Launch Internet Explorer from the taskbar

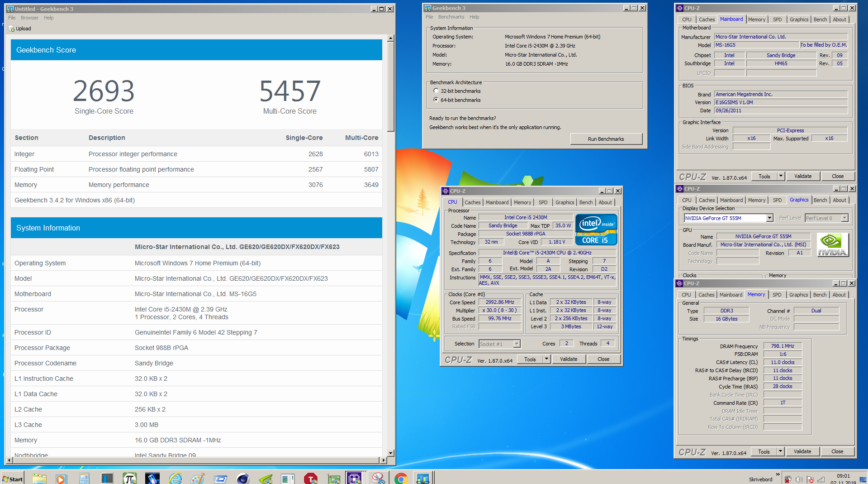point(175,479)
